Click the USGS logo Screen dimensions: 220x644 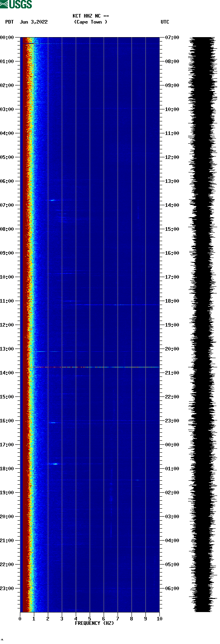click(16, 4)
